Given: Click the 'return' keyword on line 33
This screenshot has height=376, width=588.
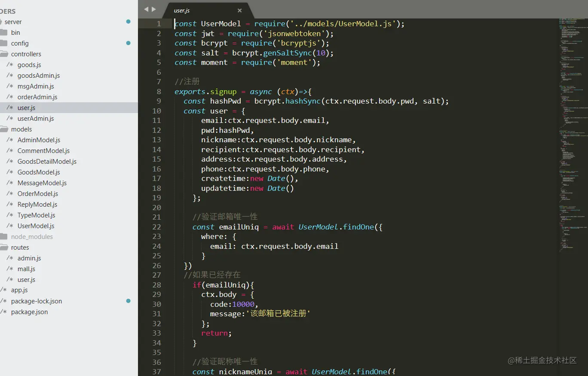Looking at the screenshot, I should (x=214, y=333).
